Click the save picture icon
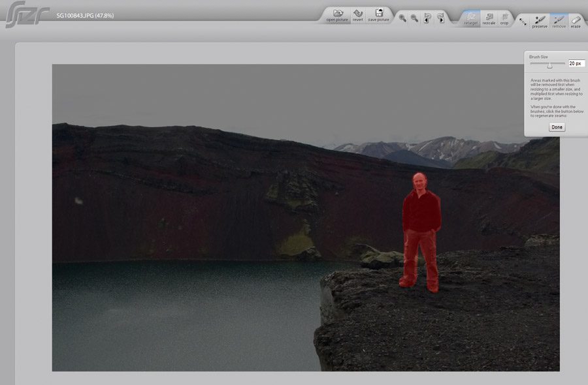 (x=379, y=15)
